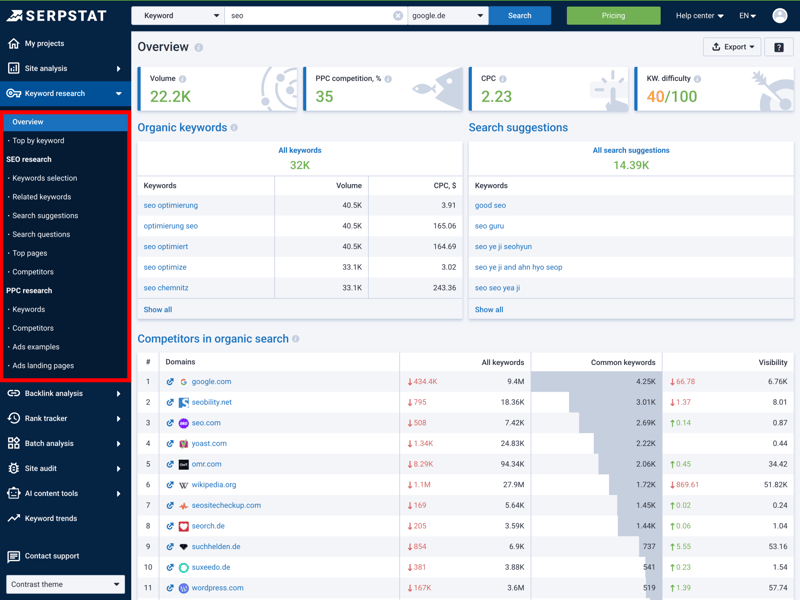
Task: Clear the search field with the X icon
Action: pos(398,16)
